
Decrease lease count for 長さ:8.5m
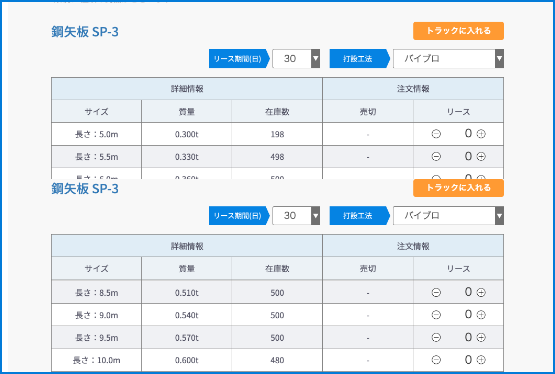(436, 292)
